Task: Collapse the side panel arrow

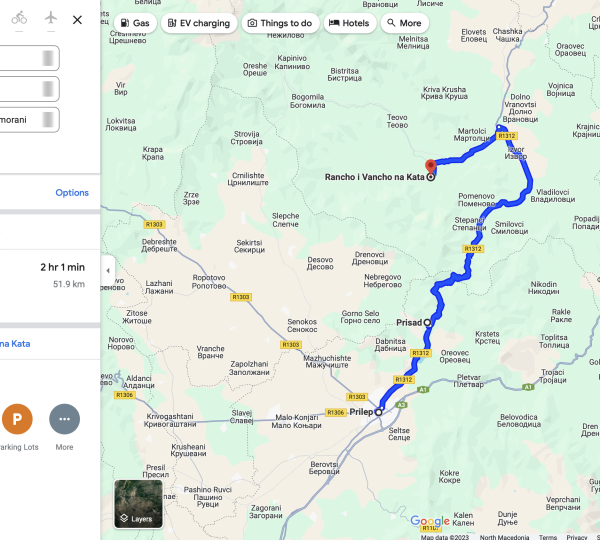Action: pos(108,271)
